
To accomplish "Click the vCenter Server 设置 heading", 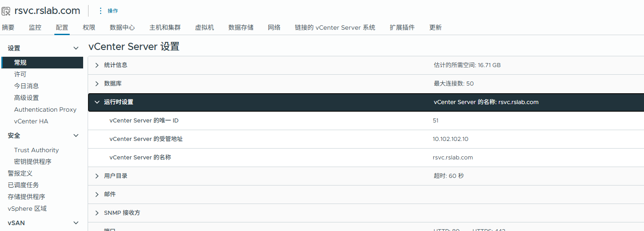I will tap(134, 46).
